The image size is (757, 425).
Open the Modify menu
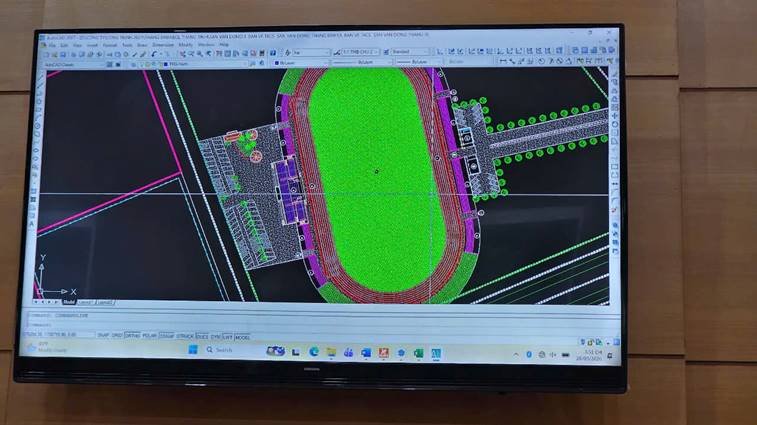pyautogui.click(x=185, y=44)
